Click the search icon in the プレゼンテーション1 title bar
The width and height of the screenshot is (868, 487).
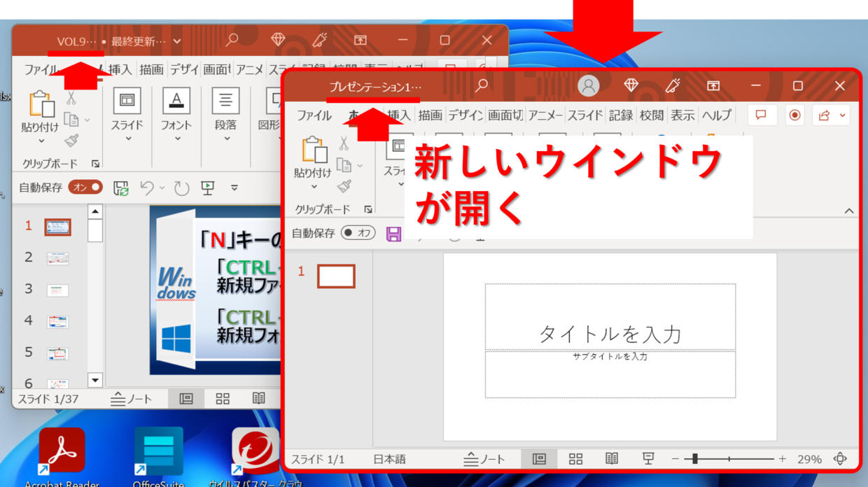[x=482, y=85]
